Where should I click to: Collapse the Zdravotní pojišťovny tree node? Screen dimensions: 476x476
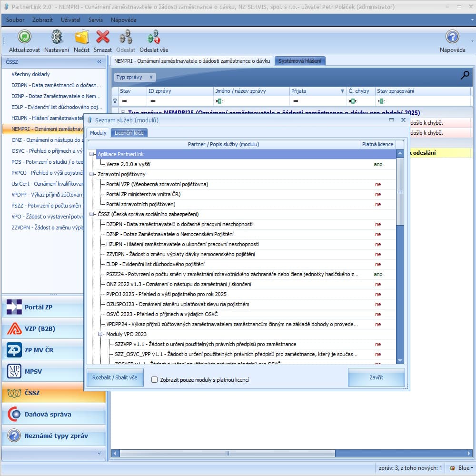pyautogui.click(x=91, y=174)
